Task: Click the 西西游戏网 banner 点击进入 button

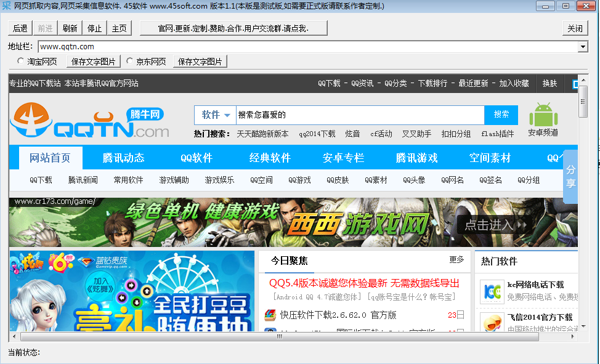Action: 493,225
